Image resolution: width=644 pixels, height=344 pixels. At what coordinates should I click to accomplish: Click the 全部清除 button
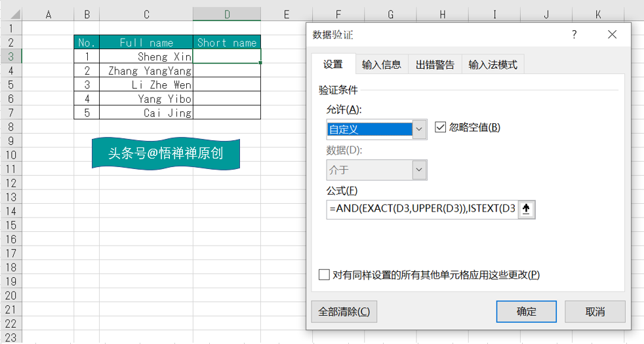[x=344, y=312]
